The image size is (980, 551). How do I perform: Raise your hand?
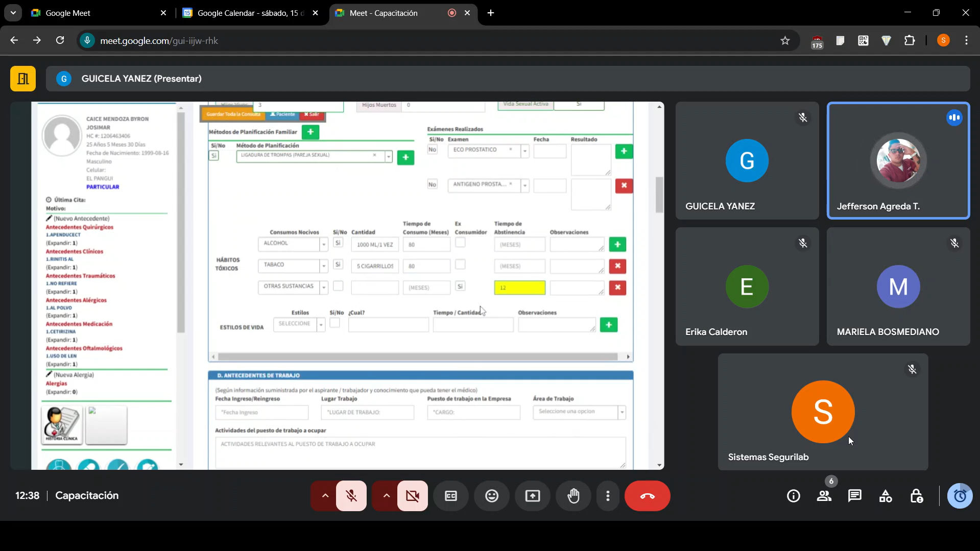coord(573,496)
